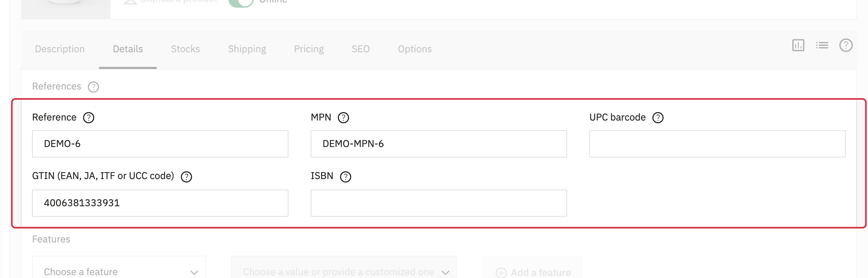Go to the Pricing tab
This screenshot has height=278, width=868.
(309, 49)
